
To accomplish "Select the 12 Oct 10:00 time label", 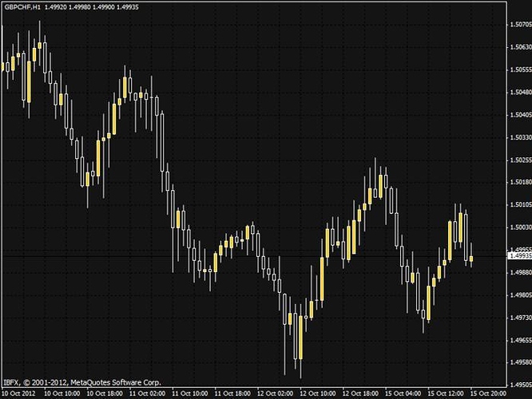I will click(318, 393).
